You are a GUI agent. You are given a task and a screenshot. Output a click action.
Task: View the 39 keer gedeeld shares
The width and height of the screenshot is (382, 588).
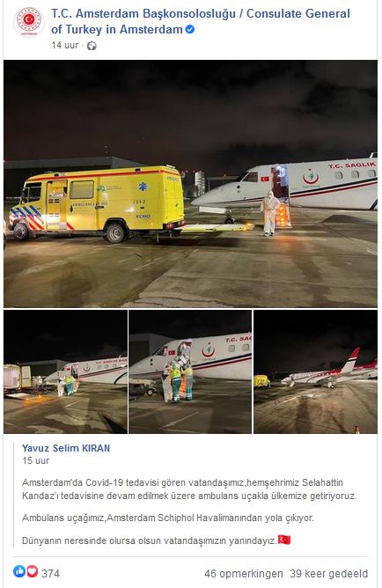(329, 574)
